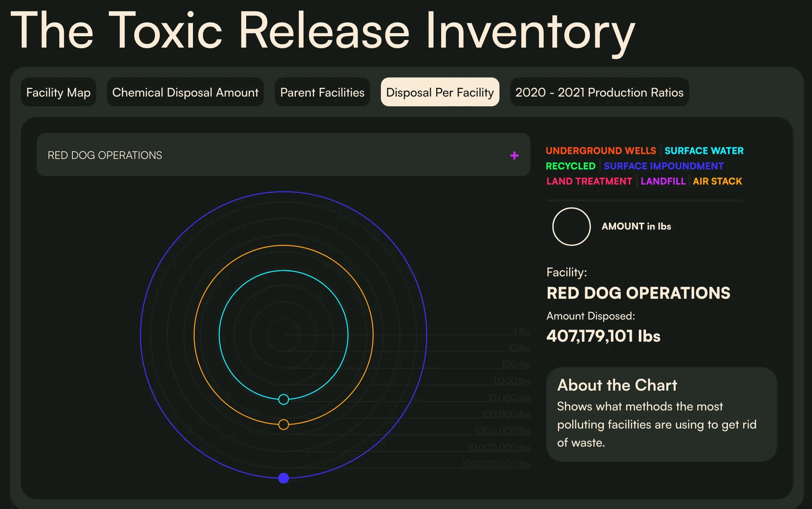812x509 pixels.
Task: Click the cyan surface water ring marker
Action: point(283,400)
